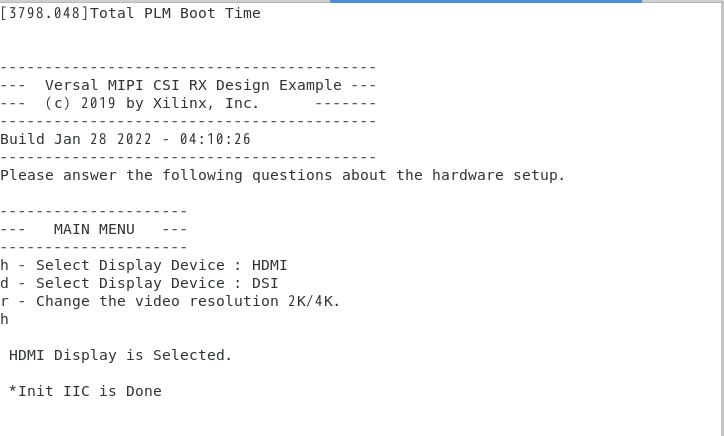
Task: Click the '(c) 2019 by Xilinx, Inc.' line
Action: coord(152,103)
